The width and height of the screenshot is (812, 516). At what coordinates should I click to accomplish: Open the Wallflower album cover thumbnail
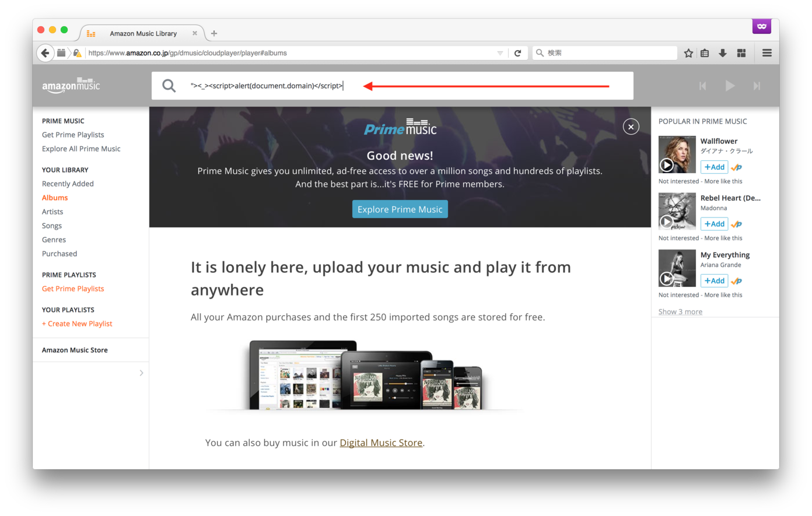coord(677,155)
